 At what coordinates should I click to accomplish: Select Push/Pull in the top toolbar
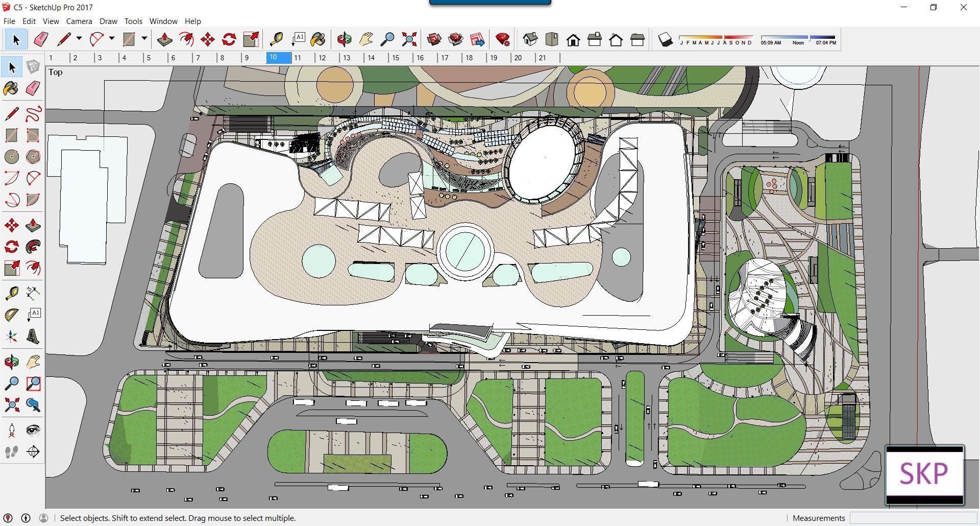tap(164, 39)
